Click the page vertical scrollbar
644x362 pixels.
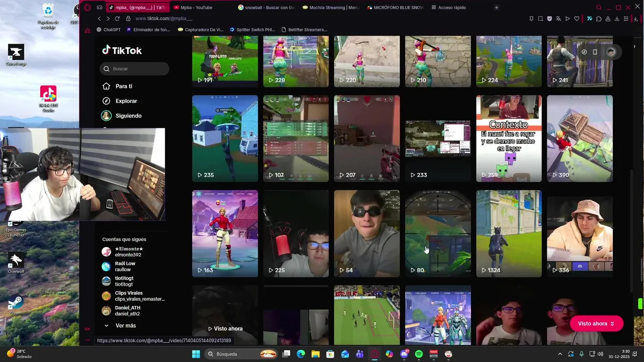click(632, 231)
